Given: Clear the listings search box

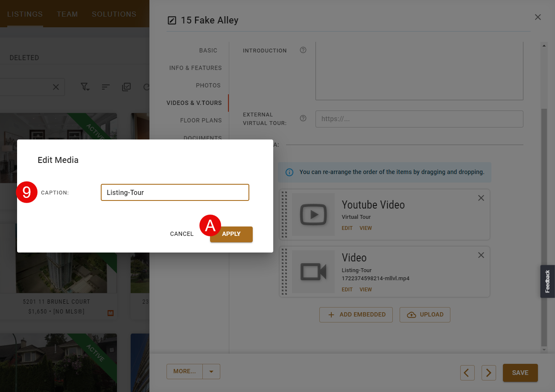Looking at the screenshot, I should click(56, 87).
